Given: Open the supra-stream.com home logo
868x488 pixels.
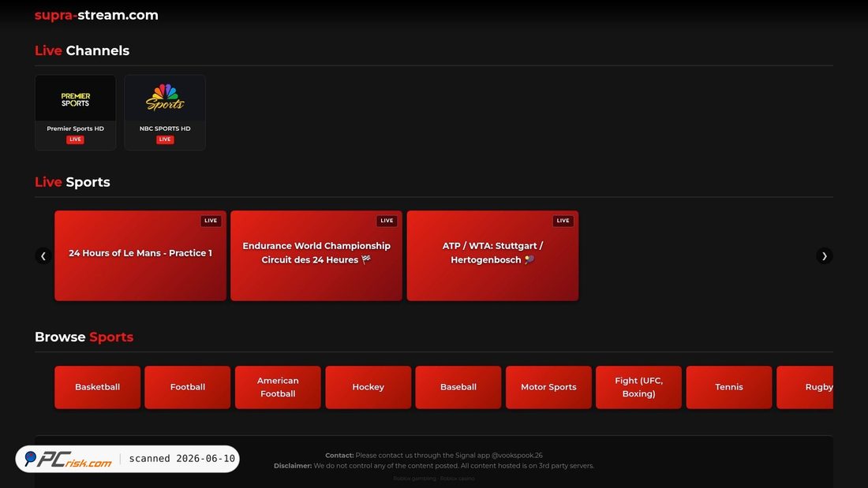Looking at the screenshot, I should point(96,15).
